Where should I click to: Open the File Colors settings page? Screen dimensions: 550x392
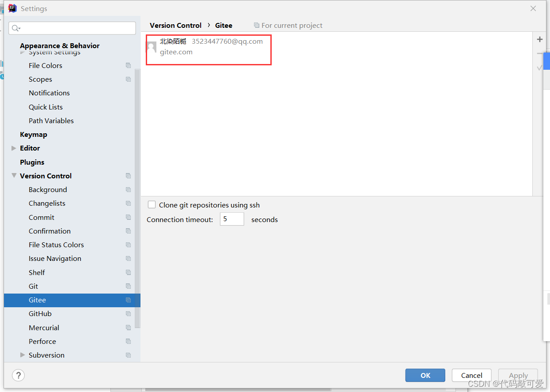click(46, 65)
